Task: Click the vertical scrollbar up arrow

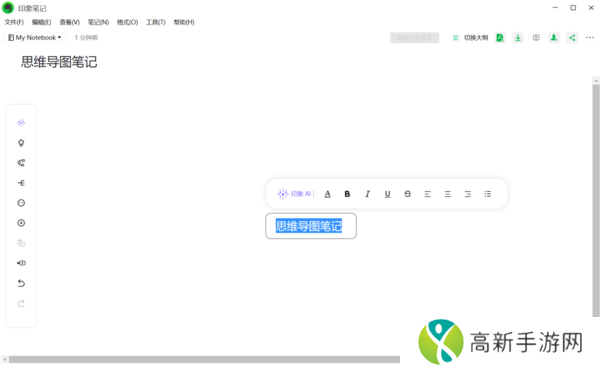Action: click(596, 80)
